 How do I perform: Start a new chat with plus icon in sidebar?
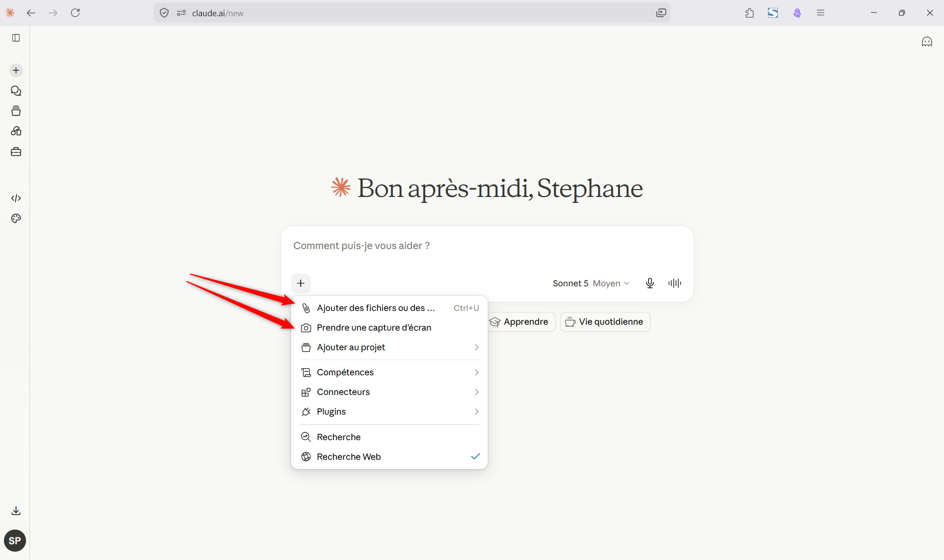pyautogui.click(x=16, y=70)
